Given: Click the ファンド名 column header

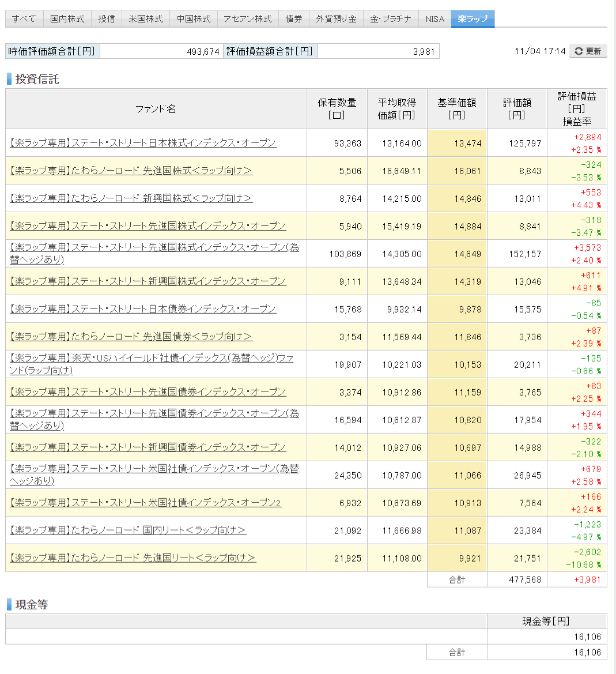Looking at the screenshot, I should tap(156, 109).
